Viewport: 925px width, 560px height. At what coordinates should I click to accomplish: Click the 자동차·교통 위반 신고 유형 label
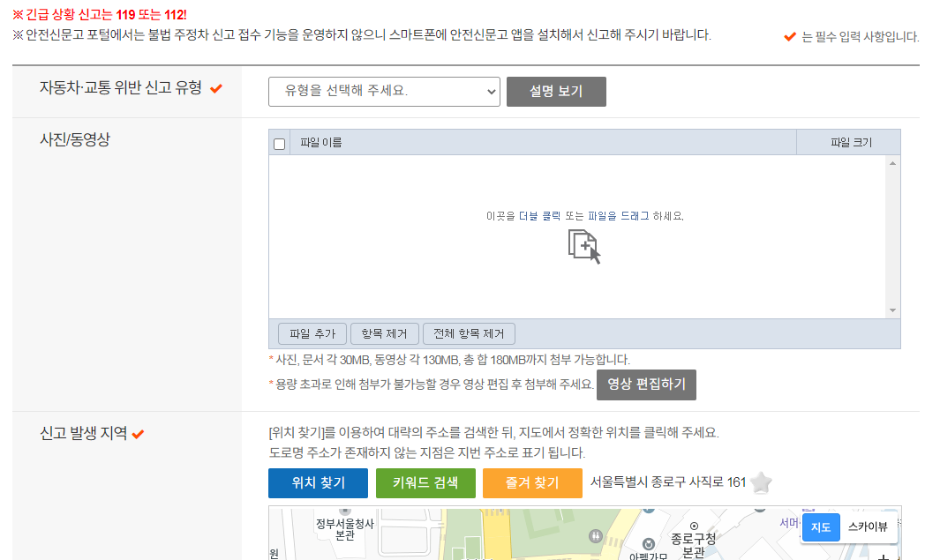tap(120, 88)
